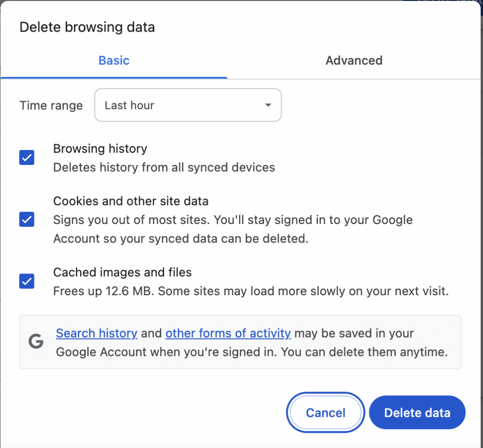Enable the Cached images and files option

(x=26, y=281)
